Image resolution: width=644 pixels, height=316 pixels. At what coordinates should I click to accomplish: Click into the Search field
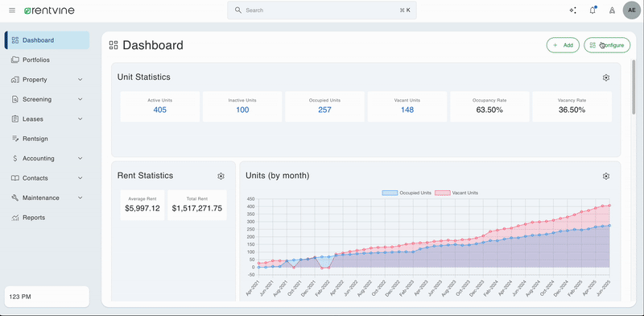321,10
